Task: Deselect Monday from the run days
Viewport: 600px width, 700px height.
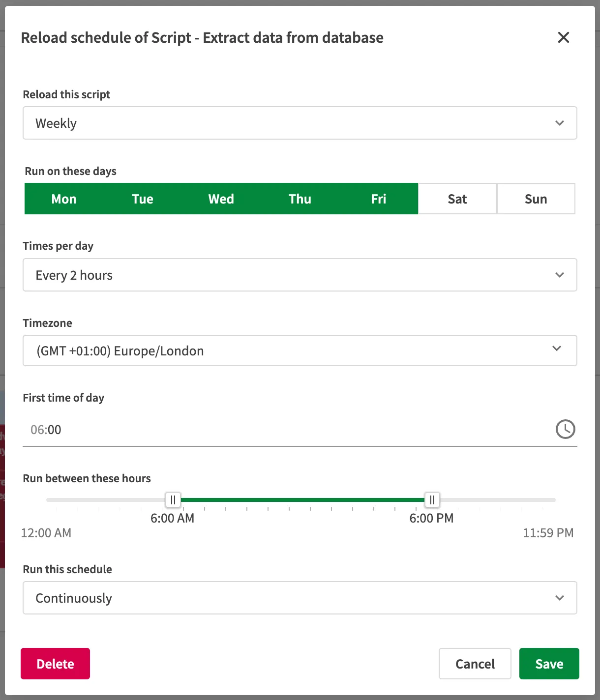Action: pyautogui.click(x=64, y=199)
